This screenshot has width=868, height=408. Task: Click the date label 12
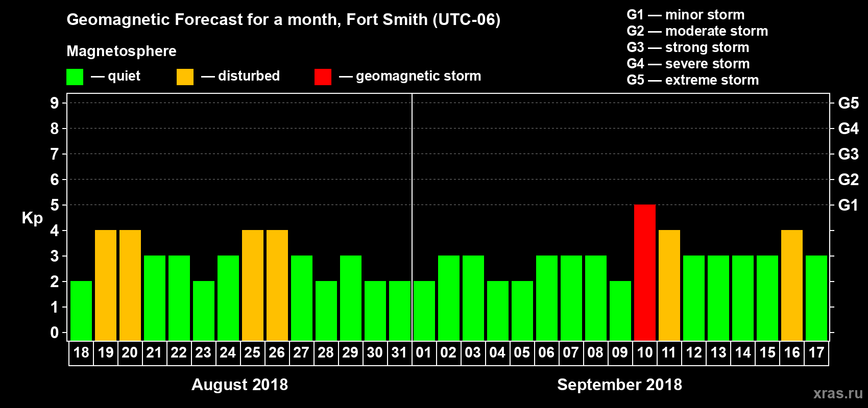pos(694,353)
